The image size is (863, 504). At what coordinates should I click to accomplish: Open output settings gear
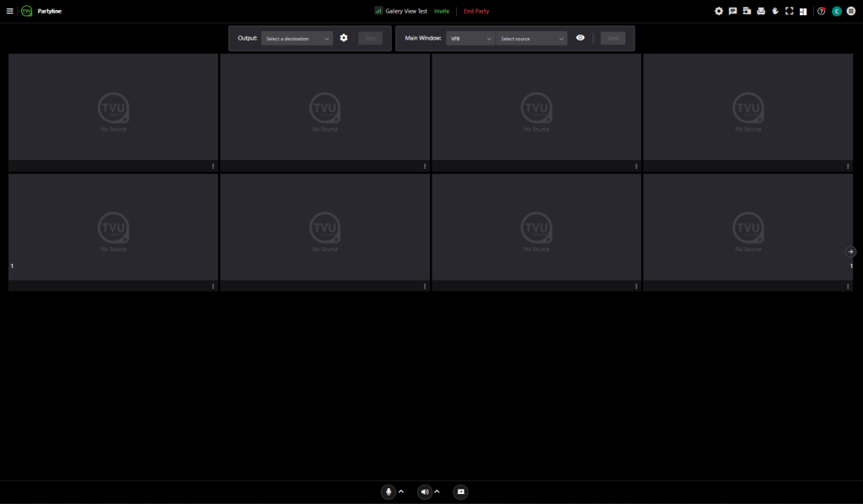tap(344, 38)
